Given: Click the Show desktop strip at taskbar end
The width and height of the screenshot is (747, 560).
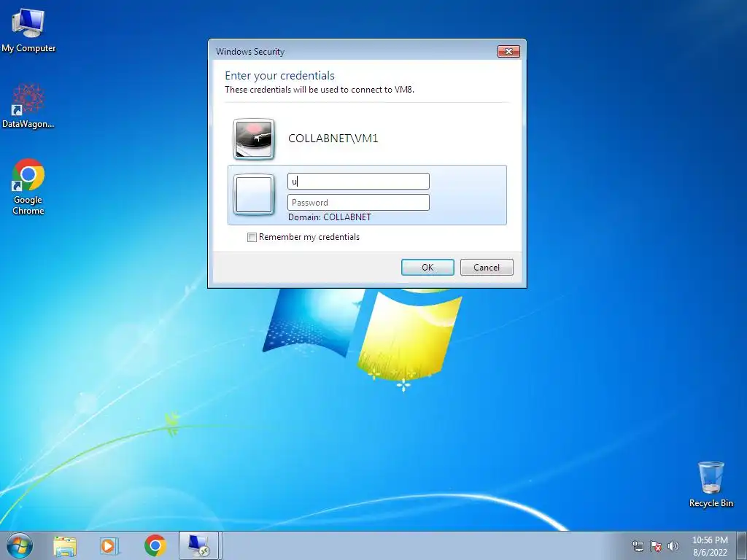Looking at the screenshot, I should [742, 545].
